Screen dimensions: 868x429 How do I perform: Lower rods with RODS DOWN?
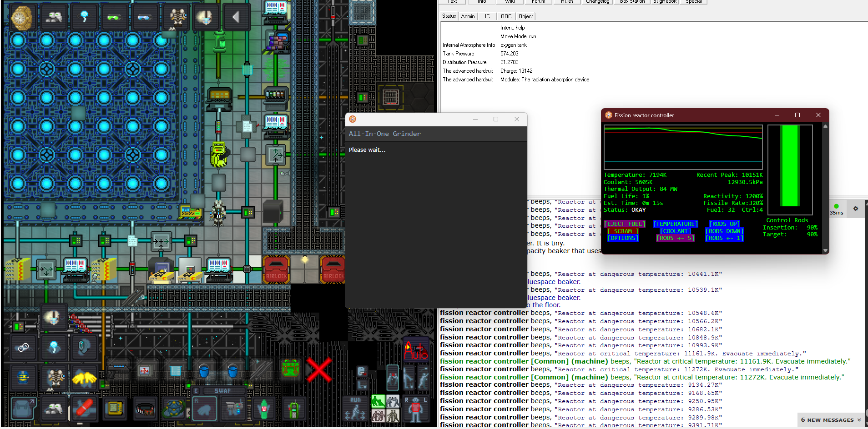click(x=724, y=231)
